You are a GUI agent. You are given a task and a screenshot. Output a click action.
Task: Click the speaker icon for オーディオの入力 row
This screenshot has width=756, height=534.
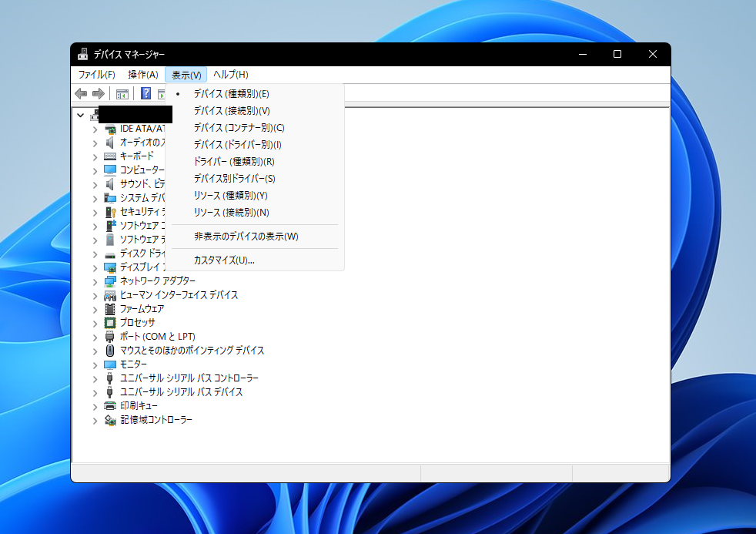tap(110, 143)
